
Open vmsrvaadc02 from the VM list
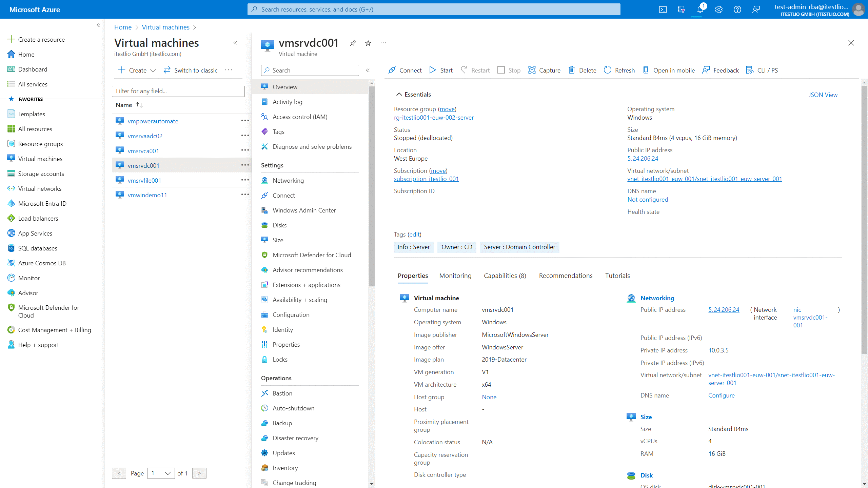pos(145,136)
